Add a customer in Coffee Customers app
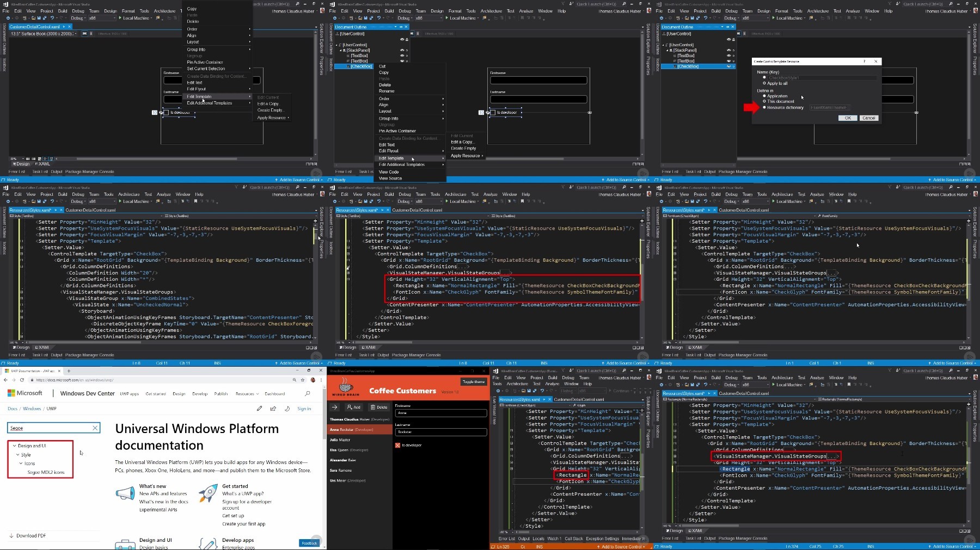The image size is (980, 550). click(x=354, y=407)
